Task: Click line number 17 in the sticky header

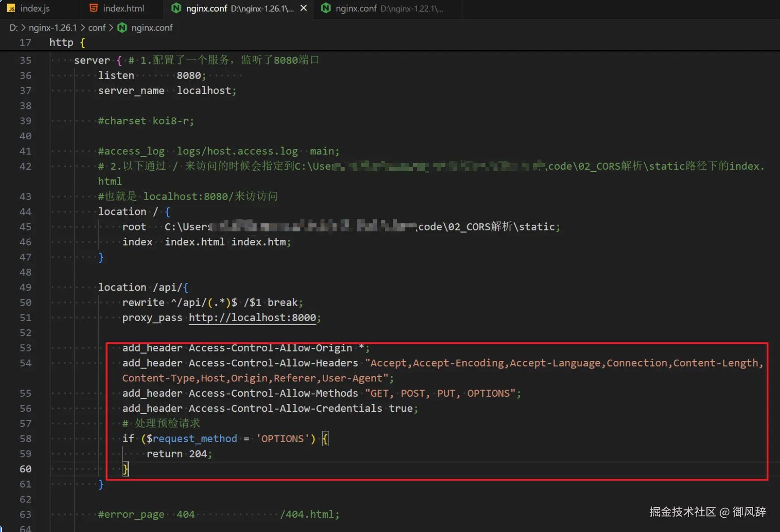Action: click(x=25, y=42)
